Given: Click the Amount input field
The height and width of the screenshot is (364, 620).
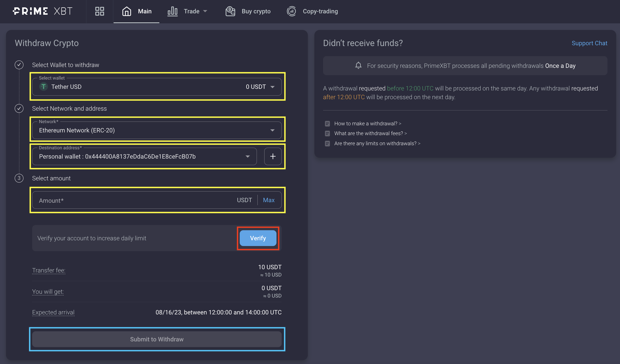Looking at the screenshot, I should click(x=133, y=200).
